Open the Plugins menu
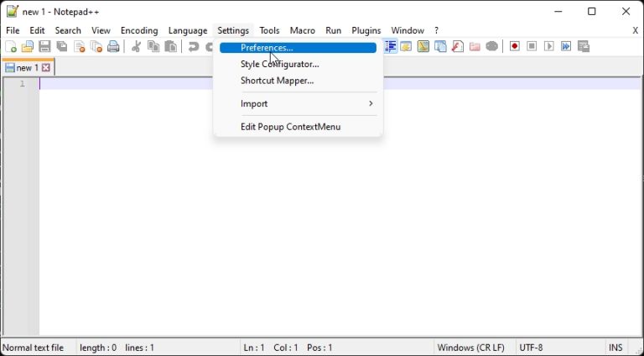 tap(366, 30)
